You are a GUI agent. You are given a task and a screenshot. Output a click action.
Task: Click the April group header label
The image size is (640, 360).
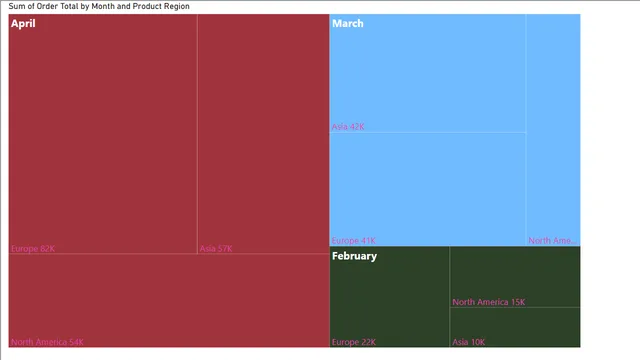pos(23,24)
